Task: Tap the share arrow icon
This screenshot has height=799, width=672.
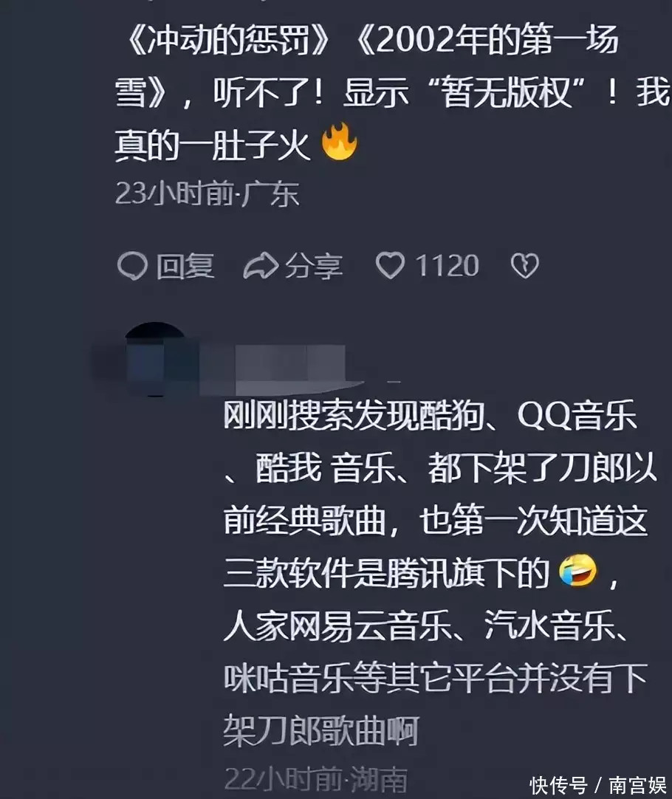Action: (261, 266)
